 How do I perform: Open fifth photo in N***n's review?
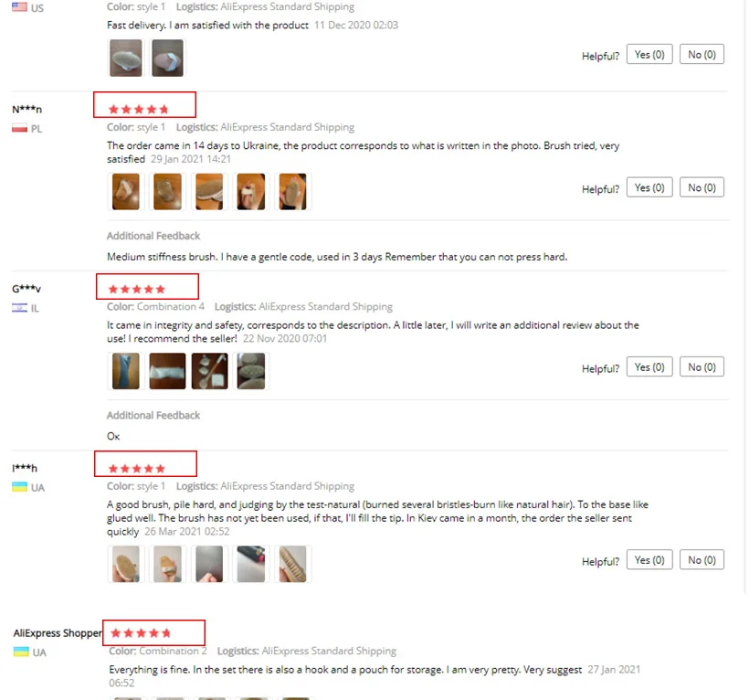pos(293,192)
